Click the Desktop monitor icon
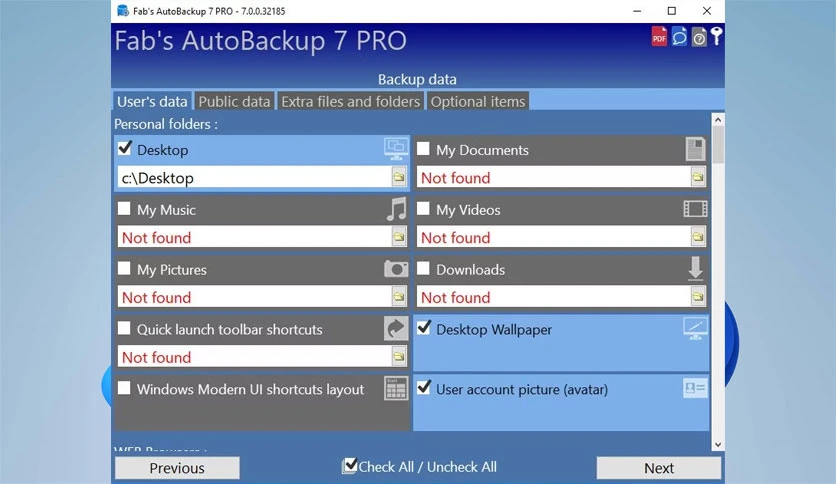Viewport: 836px width, 484px height. point(396,149)
